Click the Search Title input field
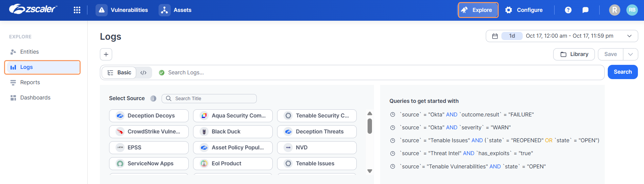Screen dimensions: 644x184 click(209, 98)
